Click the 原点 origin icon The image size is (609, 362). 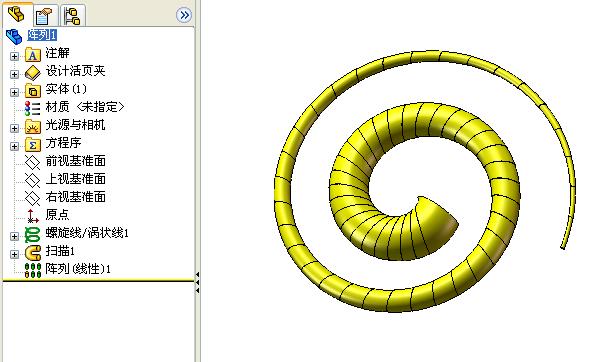pos(33,216)
